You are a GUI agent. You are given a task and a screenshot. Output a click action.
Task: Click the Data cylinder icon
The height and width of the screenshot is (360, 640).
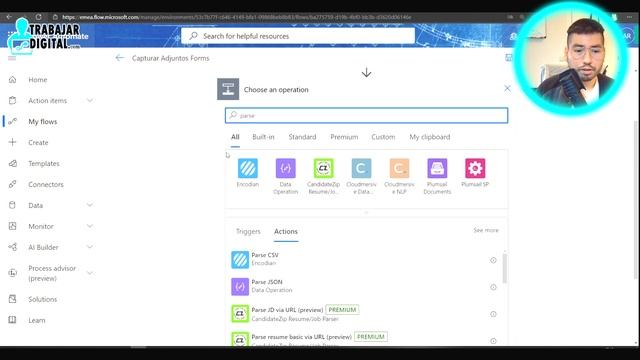tap(13, 205)
